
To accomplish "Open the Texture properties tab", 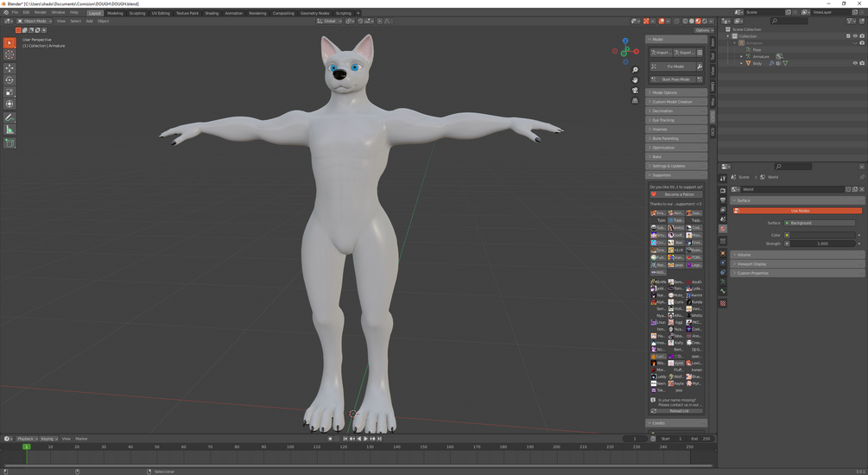I will (x=722, y=303).
